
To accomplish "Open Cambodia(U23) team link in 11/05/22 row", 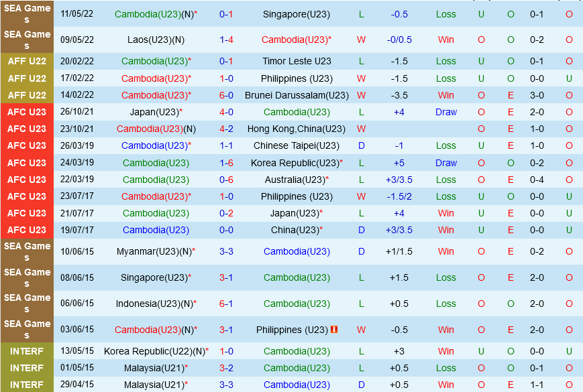I will tap(148, 14).
